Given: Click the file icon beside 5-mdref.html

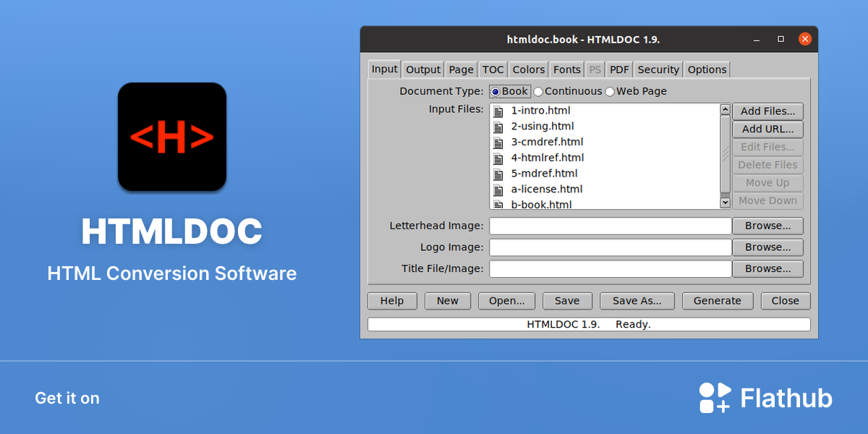Looking at the screenshot, I should [498, 174].
